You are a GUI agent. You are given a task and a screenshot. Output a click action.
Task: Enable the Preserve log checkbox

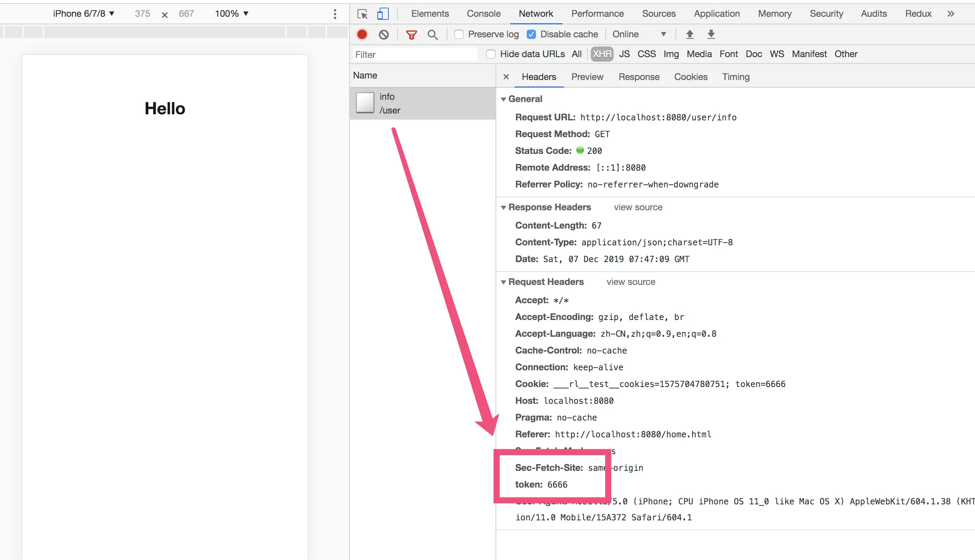[x=459, y=34]
